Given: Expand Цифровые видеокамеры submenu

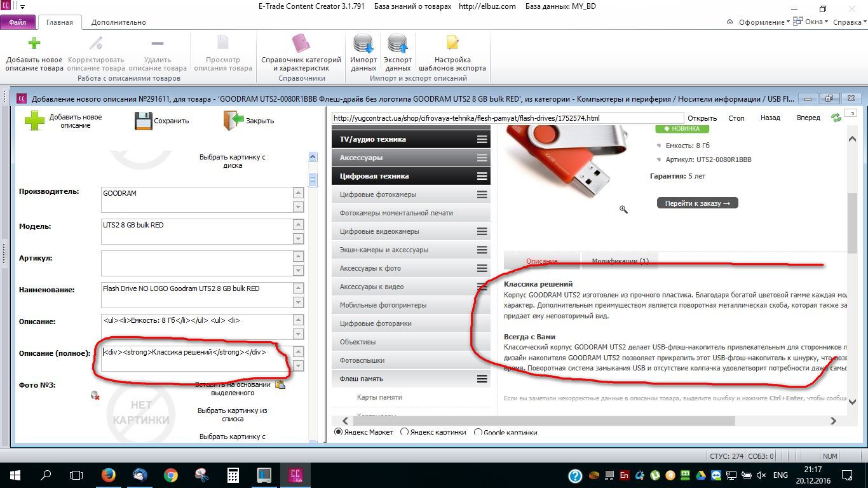Looking at the screenshot, I should point(482,231).
